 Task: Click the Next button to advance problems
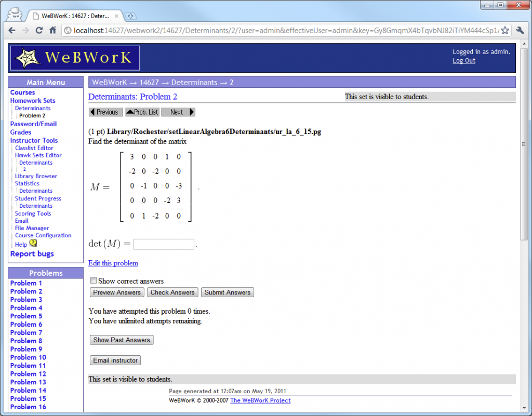(x=178, y=112)
